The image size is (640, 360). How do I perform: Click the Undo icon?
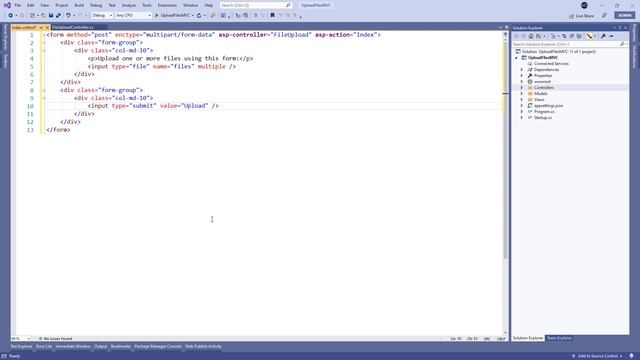pos(68,16)
